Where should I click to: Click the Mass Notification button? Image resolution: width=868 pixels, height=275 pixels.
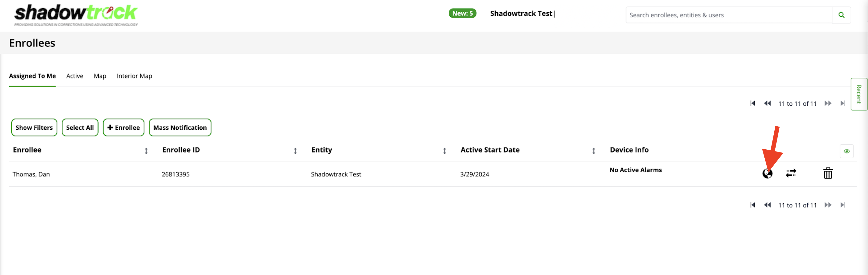pyautogui.click(x=180, y=128)
